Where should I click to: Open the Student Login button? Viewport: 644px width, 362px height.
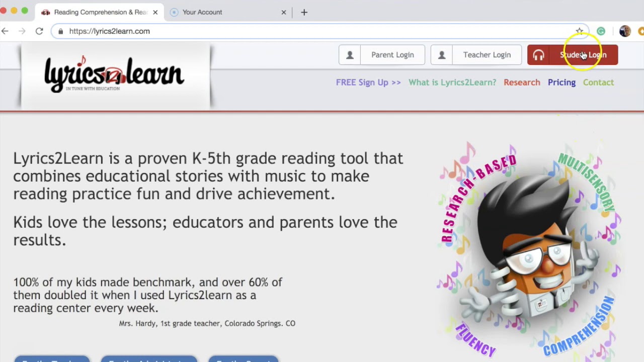[573, 55]
